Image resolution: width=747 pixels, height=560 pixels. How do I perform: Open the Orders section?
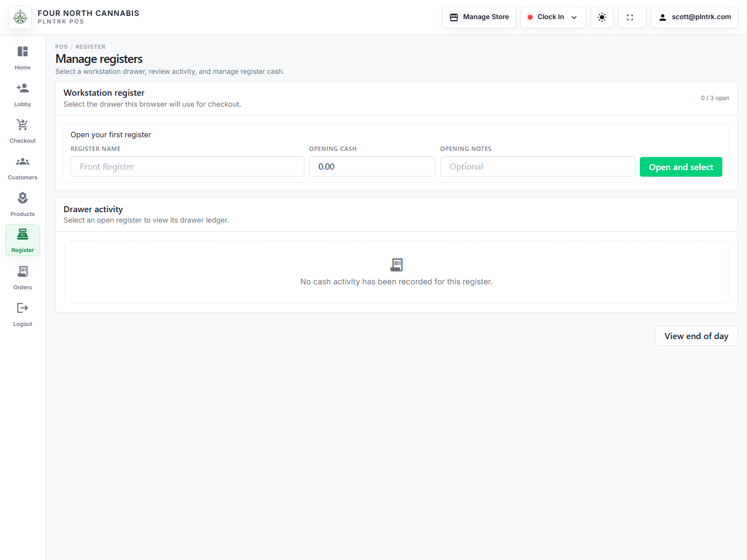tap(22, 277)
